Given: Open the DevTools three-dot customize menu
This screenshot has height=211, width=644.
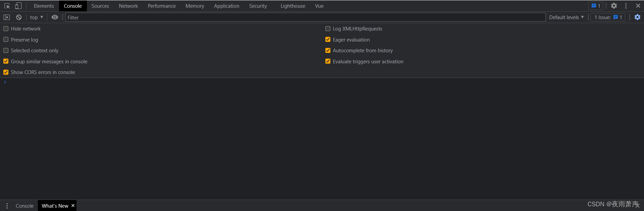Looking at the screenshot, I should (x=626, y=6).
